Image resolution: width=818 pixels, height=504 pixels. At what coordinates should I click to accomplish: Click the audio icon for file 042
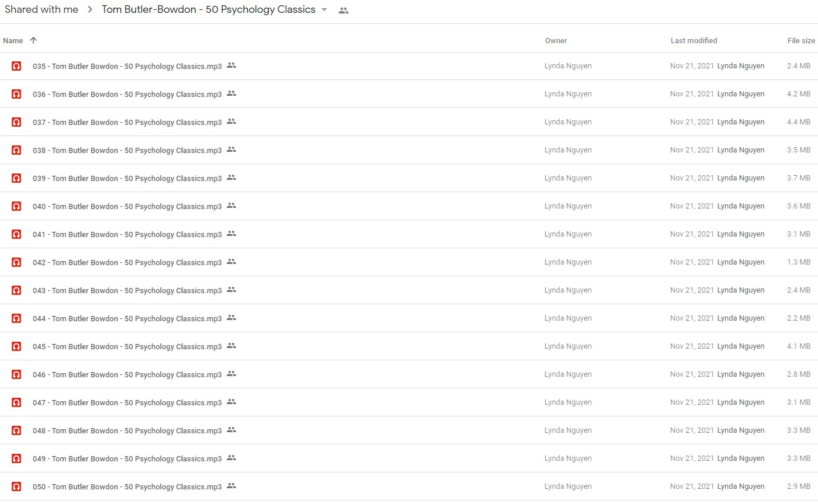(x=16, y=262)
